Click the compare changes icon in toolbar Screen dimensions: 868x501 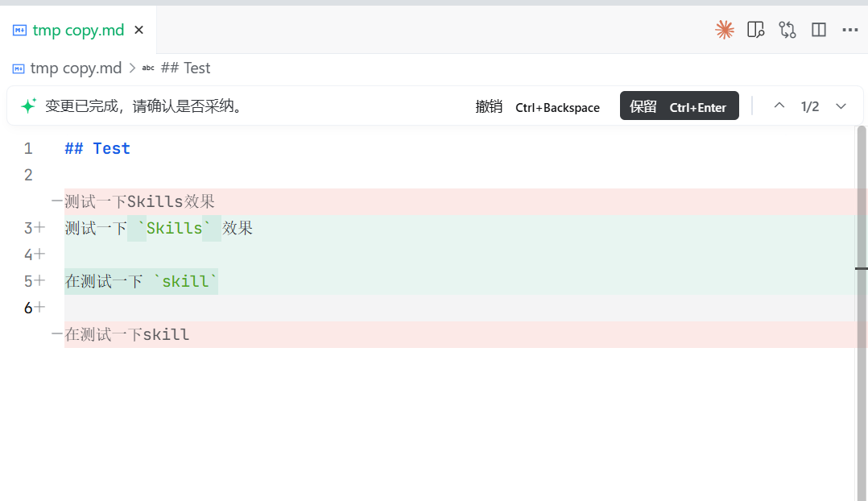(x=787, y=30)
